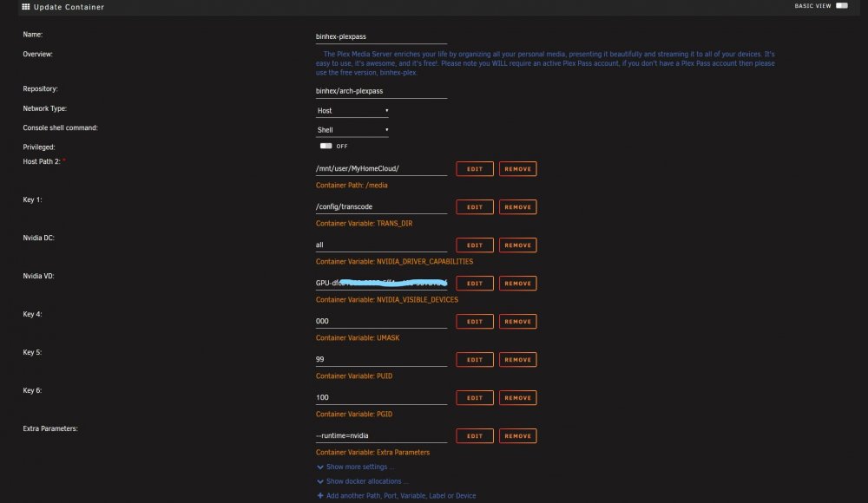
Task: Click the Container Variable: TRANS_DIR text
Action: coord(364,224)
